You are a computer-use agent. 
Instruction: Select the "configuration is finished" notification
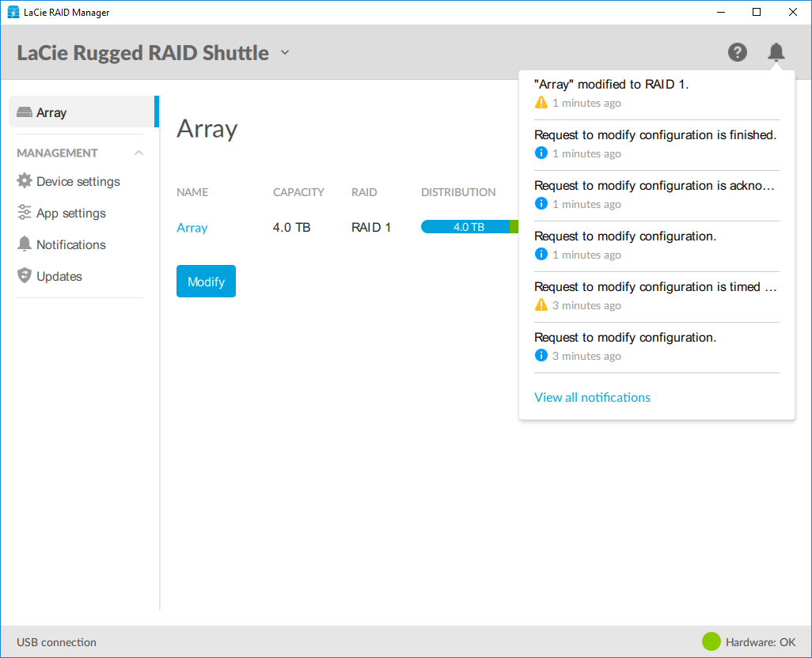click(x=655, y=135)
